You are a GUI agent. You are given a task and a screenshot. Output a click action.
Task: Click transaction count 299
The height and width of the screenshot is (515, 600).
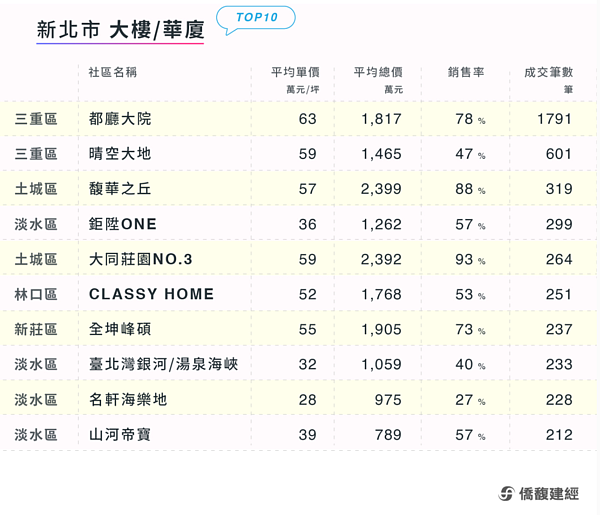[x=559, y=224]
